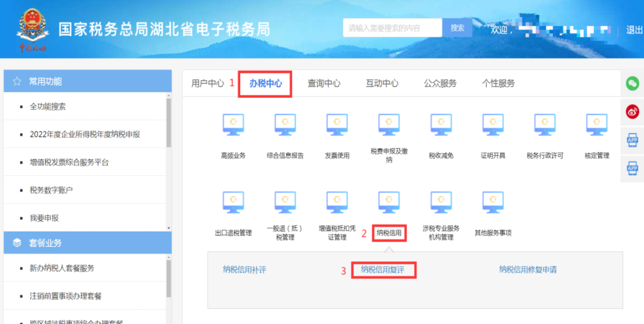Open the 增值税抵扣凭证管理 icon
The height and width of the screenshot is (324, 644).
pos(337,202)
